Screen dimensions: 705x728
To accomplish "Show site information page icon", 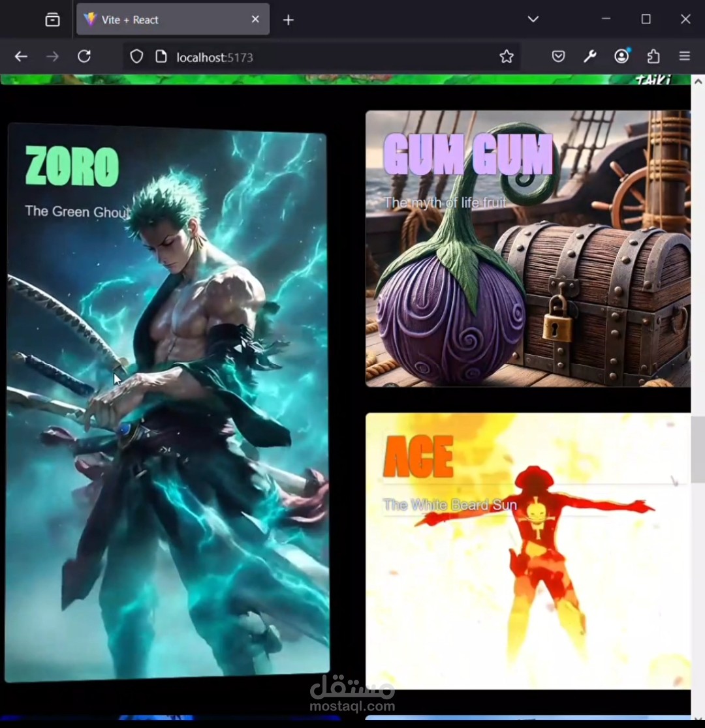I will (161, 57).
